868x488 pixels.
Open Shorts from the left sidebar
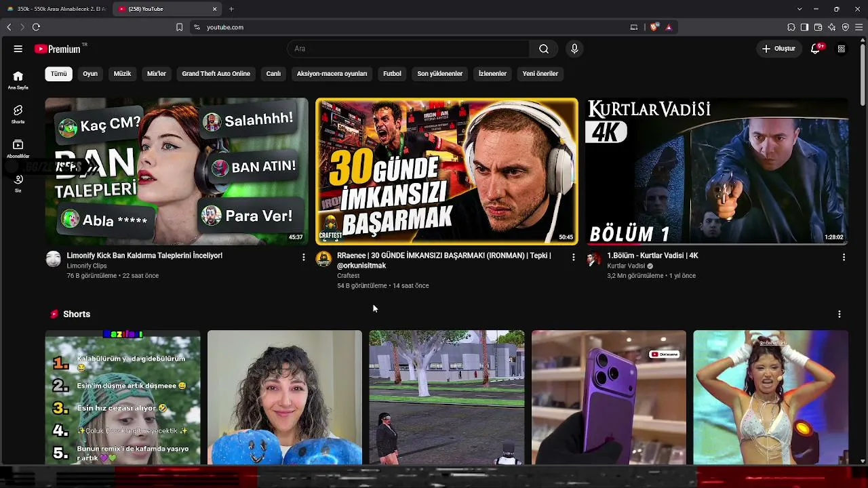[18, 114]
